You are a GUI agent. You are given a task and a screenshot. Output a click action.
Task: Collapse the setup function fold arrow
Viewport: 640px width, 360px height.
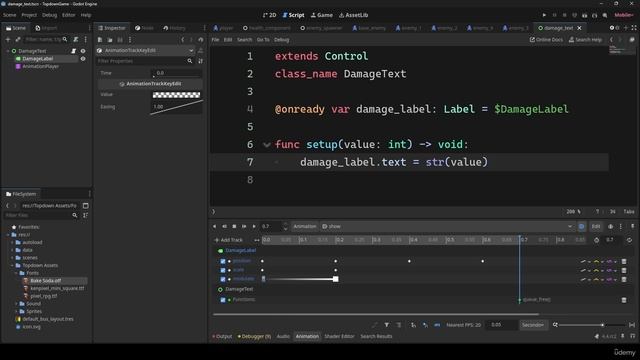tap(267, 144)
